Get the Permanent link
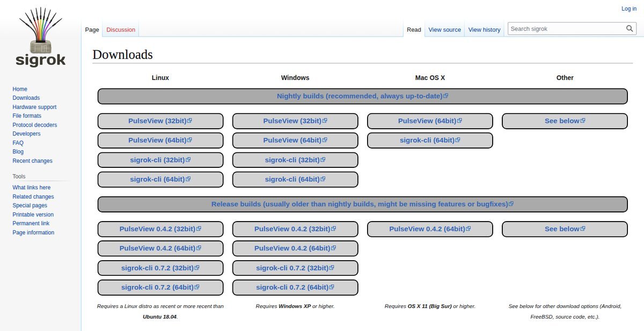Image resolution: width=644 pixels, height=331 pixels. 31,223
